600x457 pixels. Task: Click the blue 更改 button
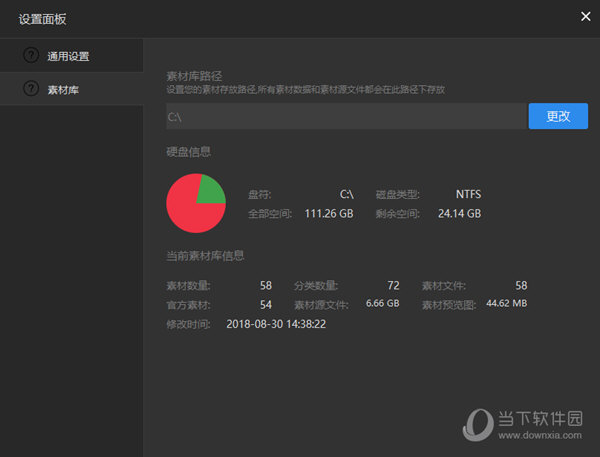[558, 116]
